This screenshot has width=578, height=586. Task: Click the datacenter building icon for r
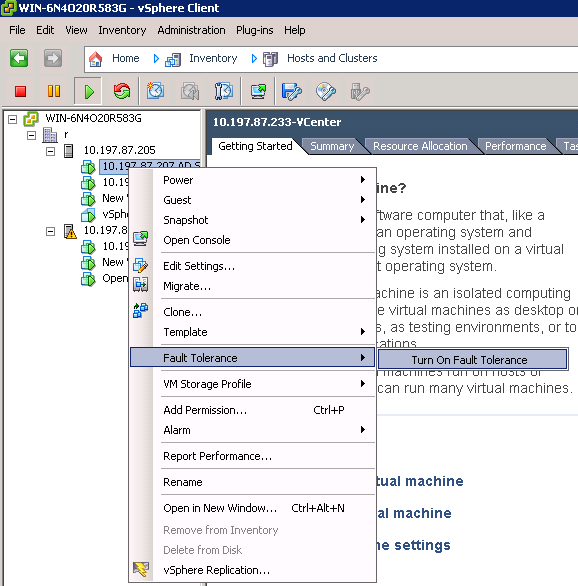[50, 135]
